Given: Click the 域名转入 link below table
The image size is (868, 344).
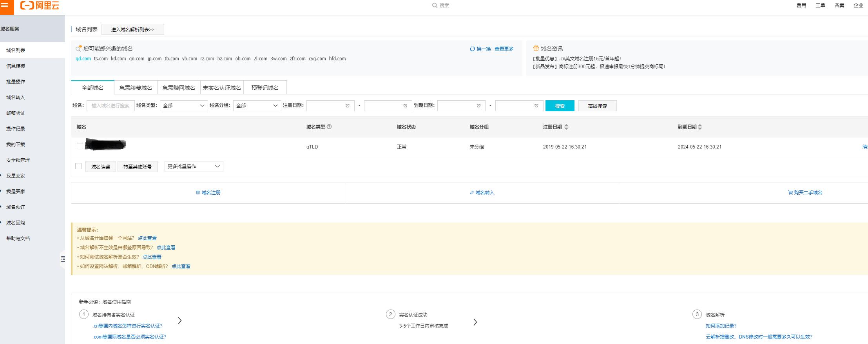Looking at the screenshot, I should (x=482, y=193).
